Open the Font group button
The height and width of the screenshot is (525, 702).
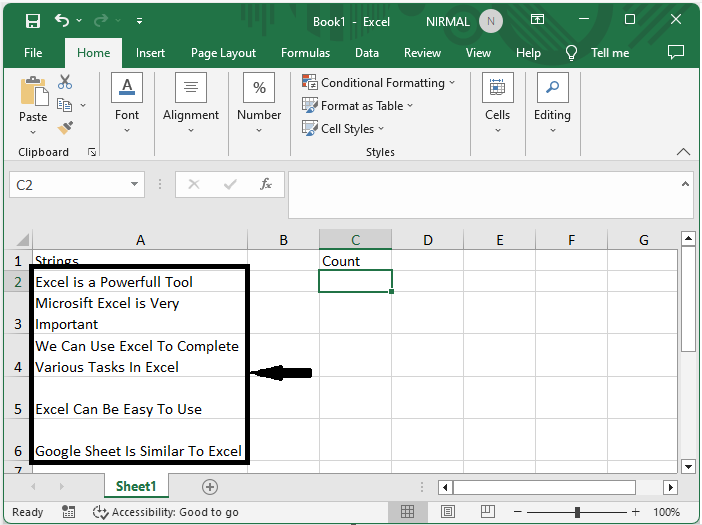click(127, 103)
